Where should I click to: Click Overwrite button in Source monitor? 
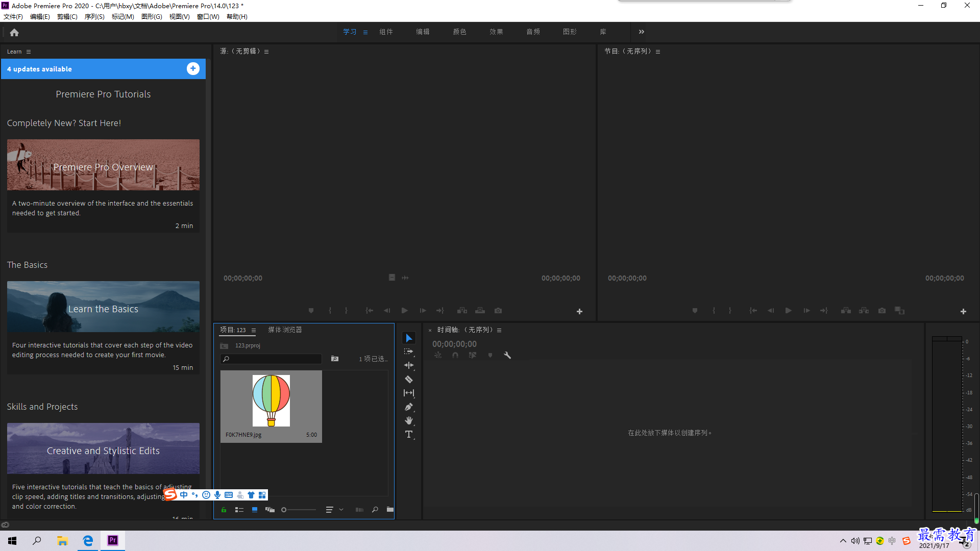click(480, 311)
